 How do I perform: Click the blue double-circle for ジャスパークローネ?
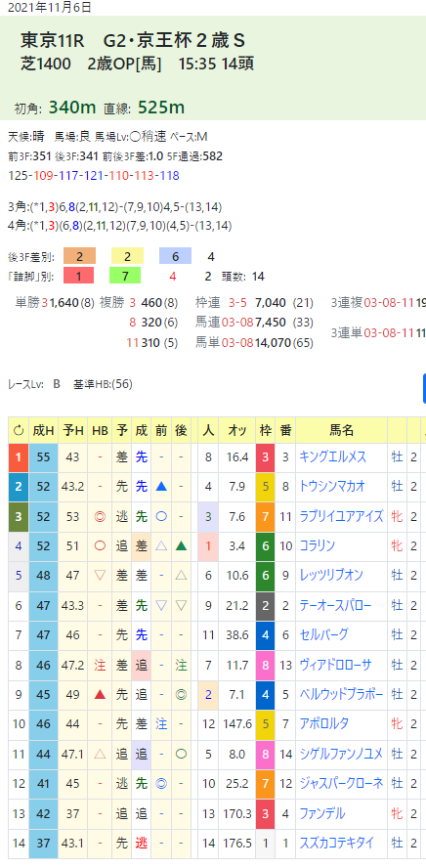(161, 783)
